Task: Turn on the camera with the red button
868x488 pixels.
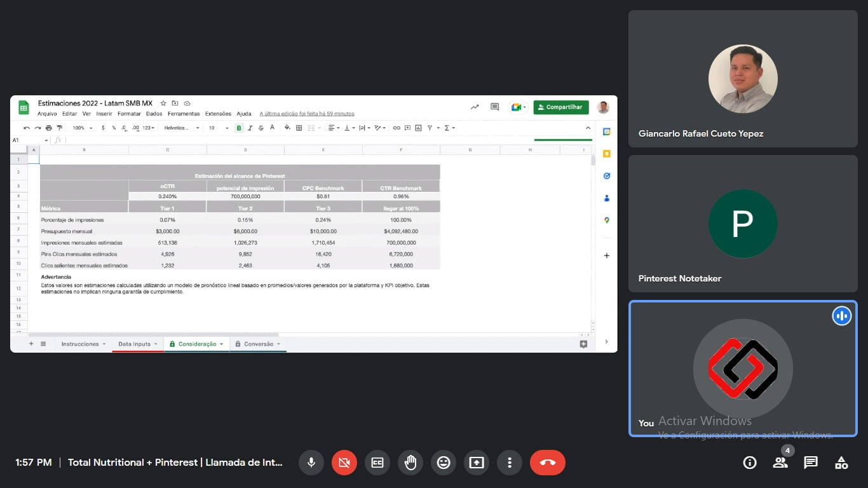Action: 344,463
